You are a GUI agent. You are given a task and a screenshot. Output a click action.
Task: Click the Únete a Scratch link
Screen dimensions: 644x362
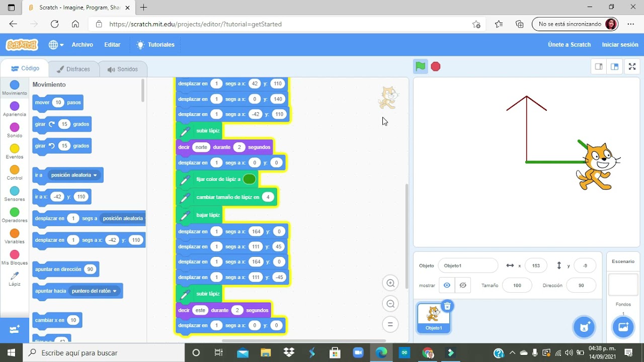click(569, 45)
